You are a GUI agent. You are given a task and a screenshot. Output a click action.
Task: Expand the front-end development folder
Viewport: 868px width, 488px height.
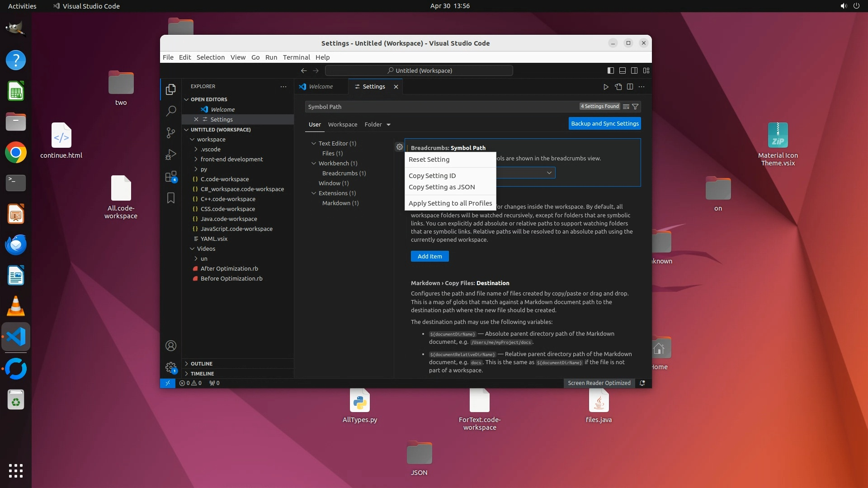click(x=231, y=159)
